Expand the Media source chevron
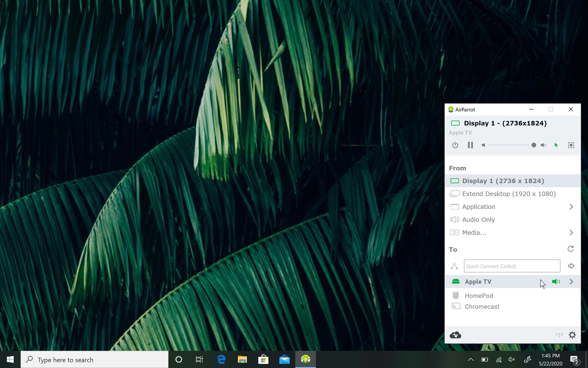This screenshot has width=588, height=368. click(x=571, y=233)
